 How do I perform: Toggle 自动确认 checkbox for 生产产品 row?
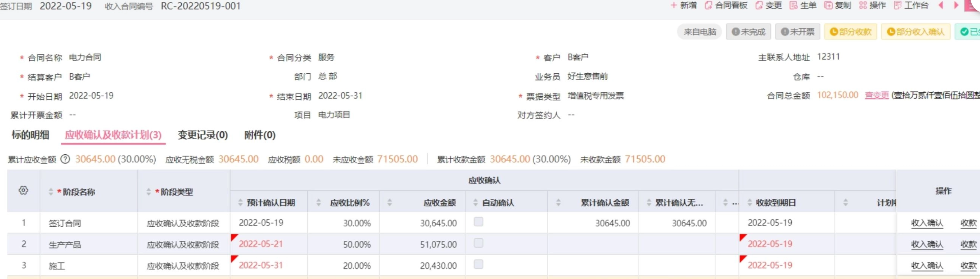tap(478, 244)
